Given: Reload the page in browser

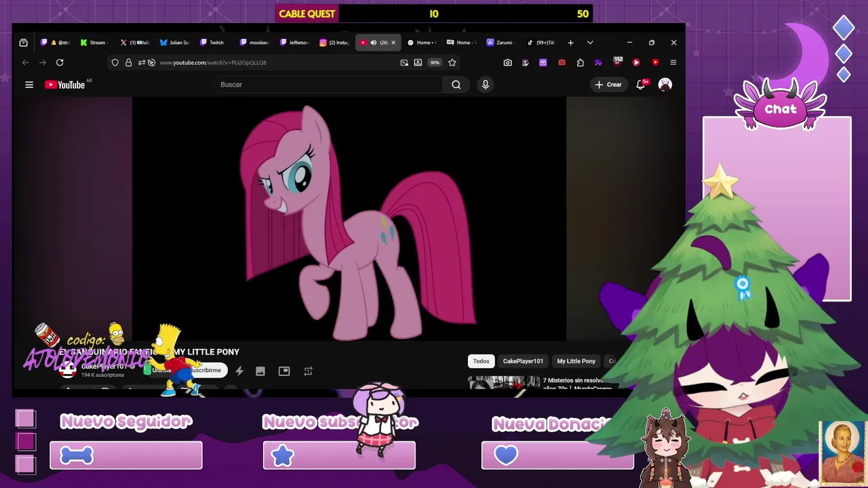Looking at the screenshot, I should (x=60, y=62).
